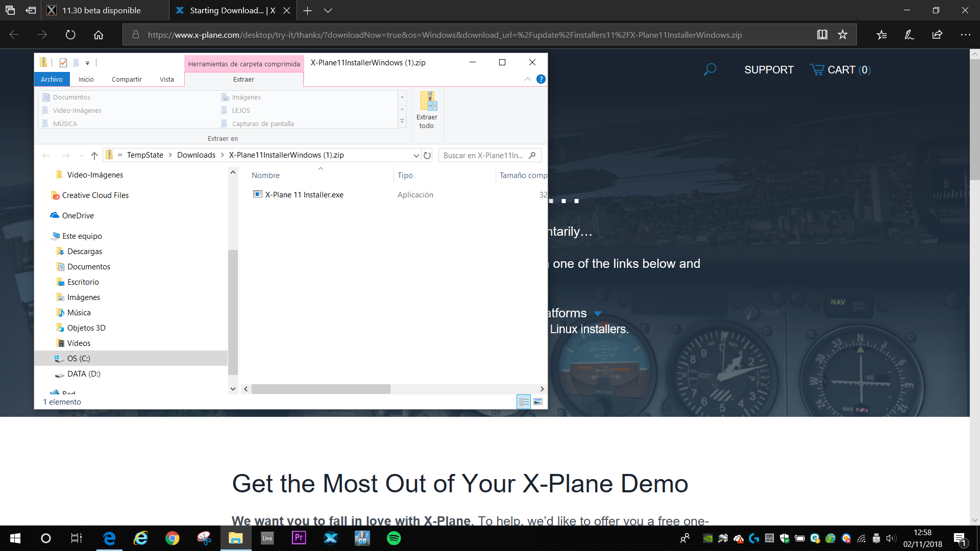980x551 pixels.
Task: Collapse the ribbon with chevron arrow
Action: [527, 79]
